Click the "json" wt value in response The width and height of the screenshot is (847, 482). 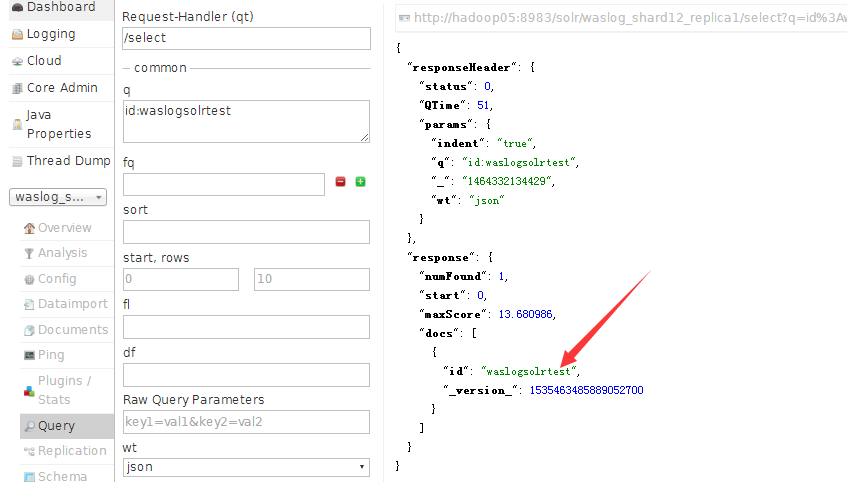[x=487, y=200]
